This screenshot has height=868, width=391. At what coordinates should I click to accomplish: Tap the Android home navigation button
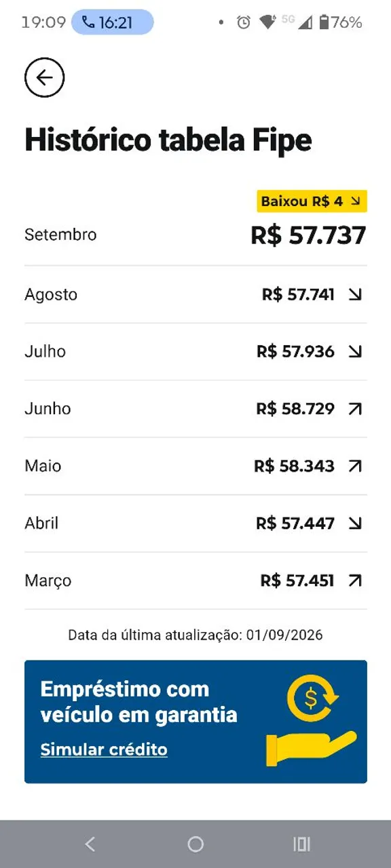[x=195, y=844]
